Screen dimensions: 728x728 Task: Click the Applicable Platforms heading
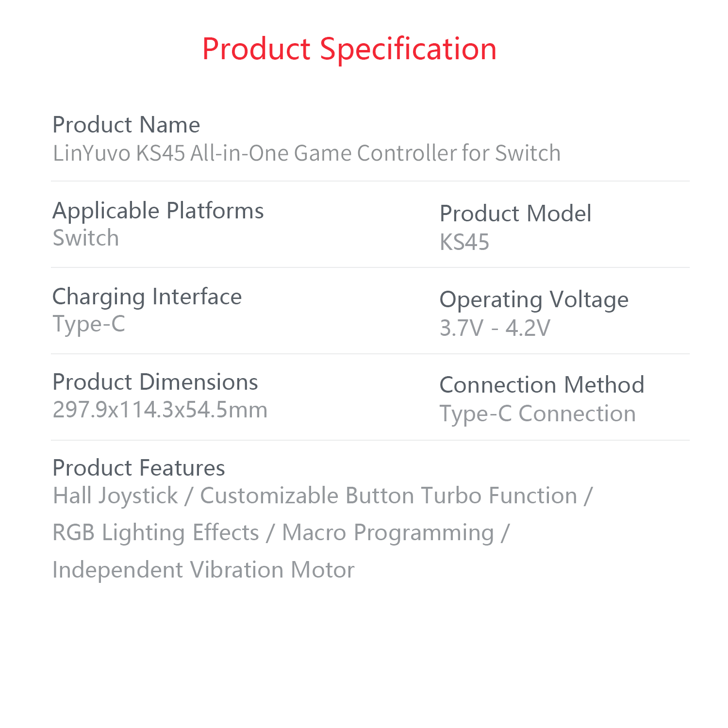158,211
